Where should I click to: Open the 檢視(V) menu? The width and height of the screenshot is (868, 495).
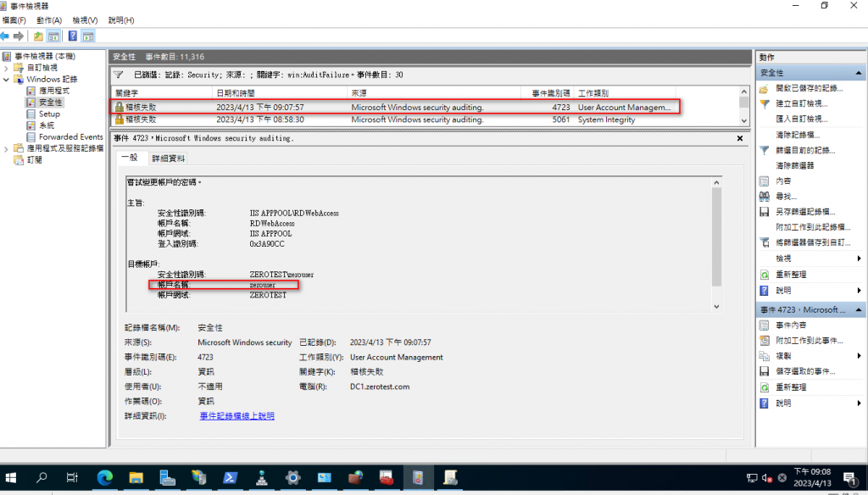[x=85, y=20]
